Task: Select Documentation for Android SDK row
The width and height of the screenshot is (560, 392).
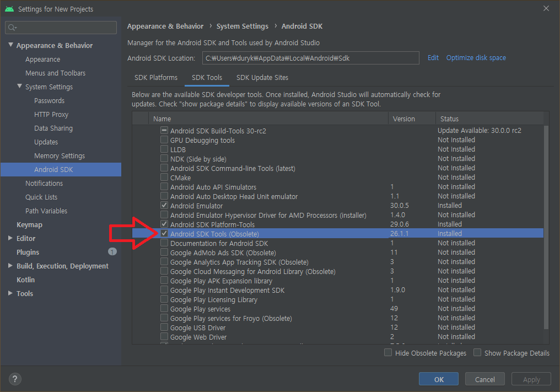Action: 337,243
